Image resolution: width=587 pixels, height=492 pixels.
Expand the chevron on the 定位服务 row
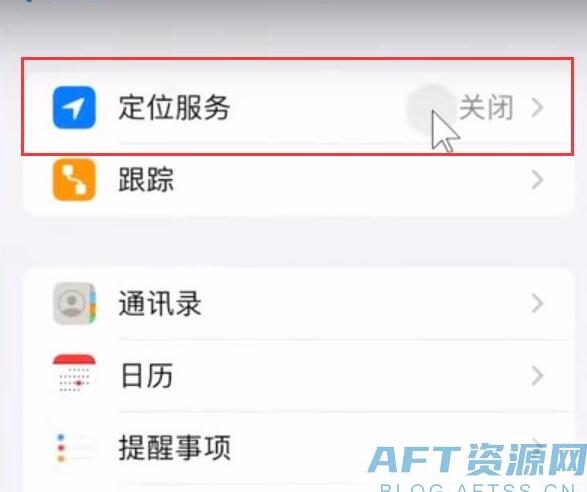coord(537,108)
